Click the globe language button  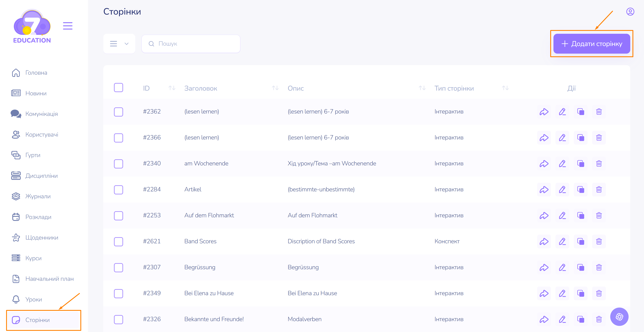(619, 317)
